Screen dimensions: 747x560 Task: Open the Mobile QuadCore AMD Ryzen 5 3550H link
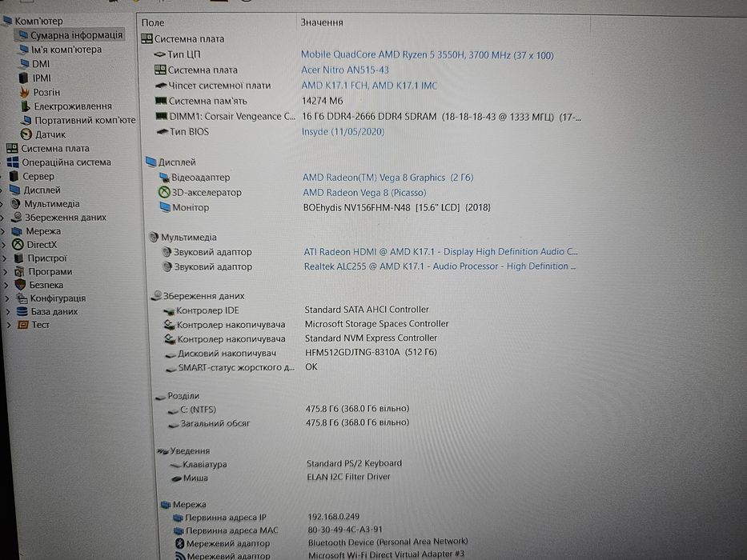(428, 55)
